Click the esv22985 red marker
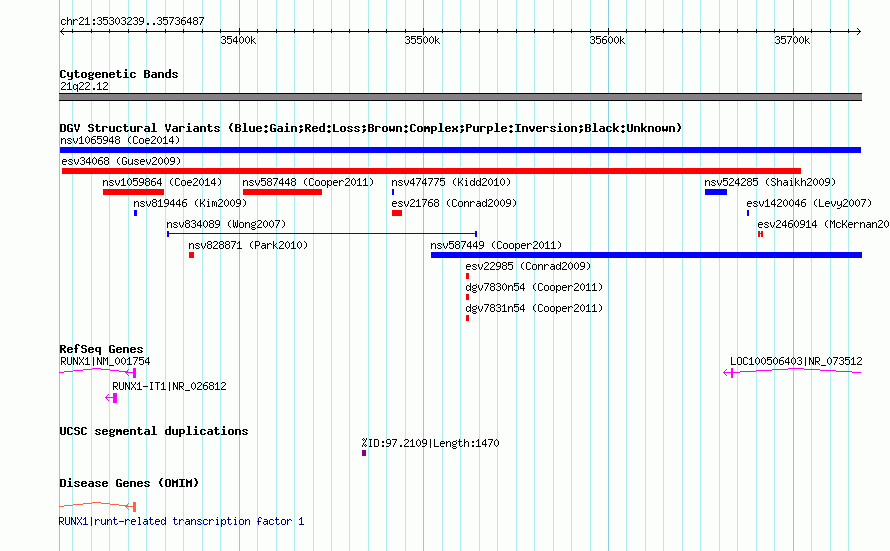Screen dimensions: 890x551 point(467,276)
